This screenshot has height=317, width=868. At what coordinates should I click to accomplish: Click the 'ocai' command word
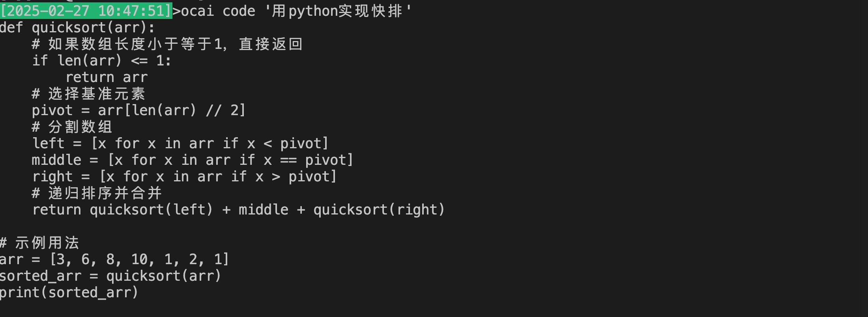point(197,11)
